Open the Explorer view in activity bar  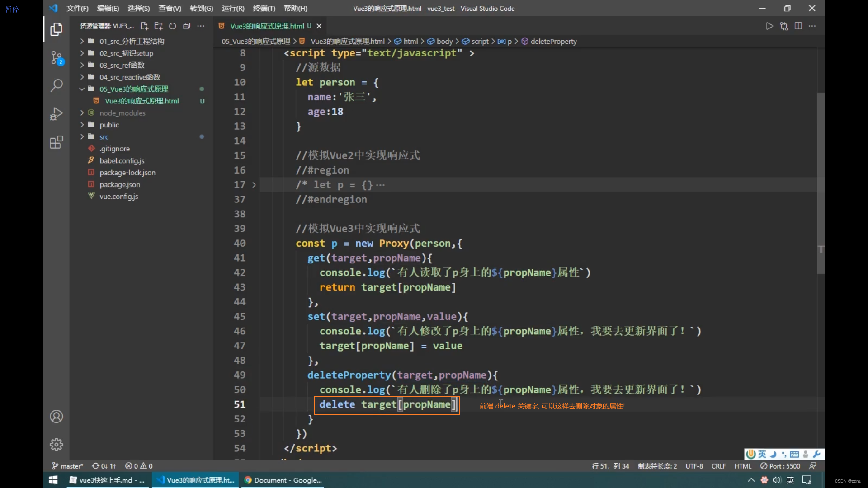pos(56,29)
